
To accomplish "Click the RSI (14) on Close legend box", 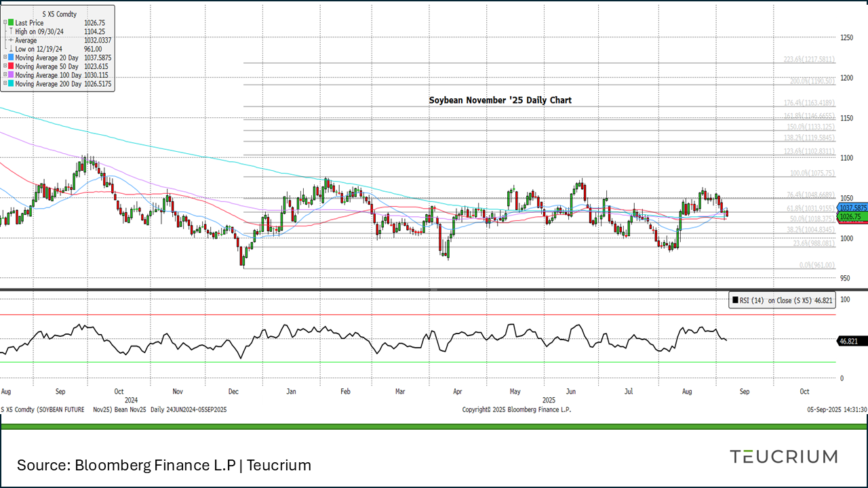I will pos(781,300).
